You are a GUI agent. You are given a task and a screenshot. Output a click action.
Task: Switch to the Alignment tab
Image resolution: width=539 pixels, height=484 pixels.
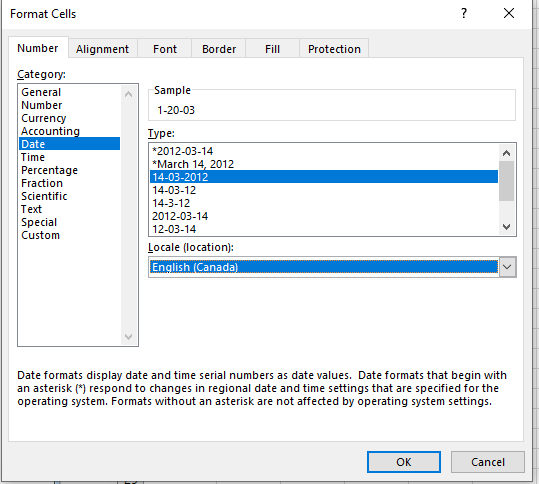tap(102, 49)
